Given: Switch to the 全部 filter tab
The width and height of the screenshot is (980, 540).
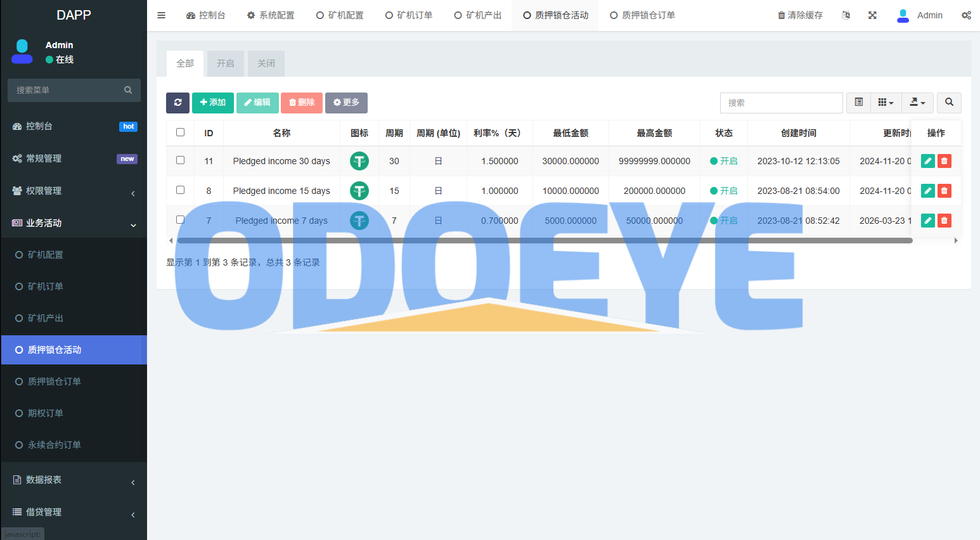Looking at the screenshot, I should click(x=185, y=63).
